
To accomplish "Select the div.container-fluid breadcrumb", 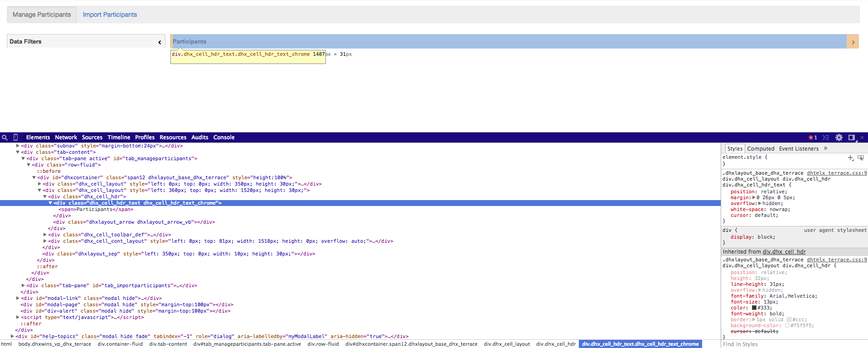I will [x=120, y=344].
